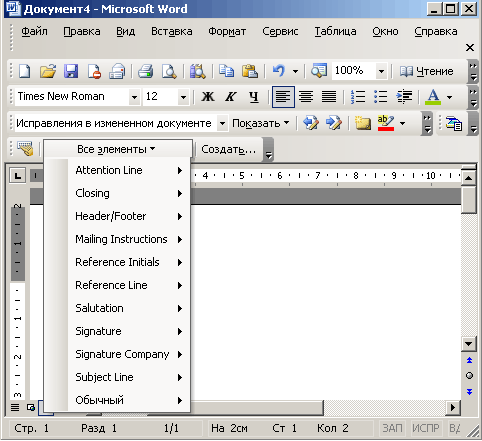Jump to previous page double arrow
Image resolution: width=482 pixels, height=441 pixels.
tap(469, 360)
